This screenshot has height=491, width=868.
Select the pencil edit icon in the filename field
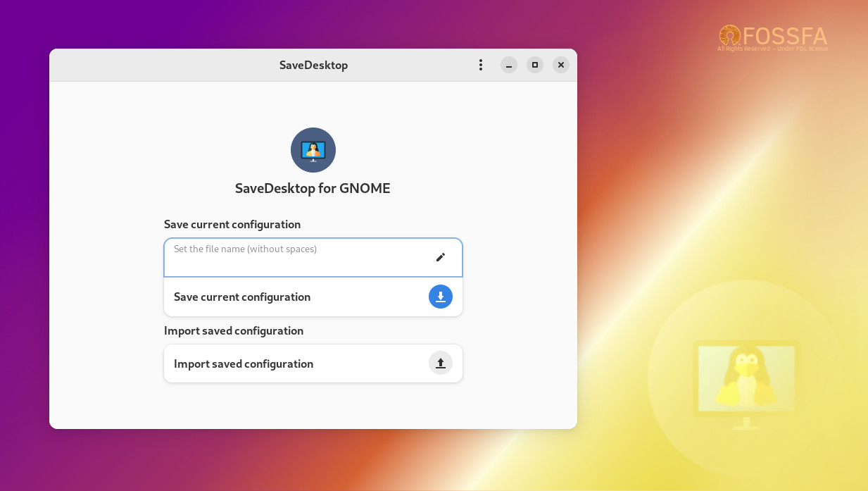[x=441, y=257]
